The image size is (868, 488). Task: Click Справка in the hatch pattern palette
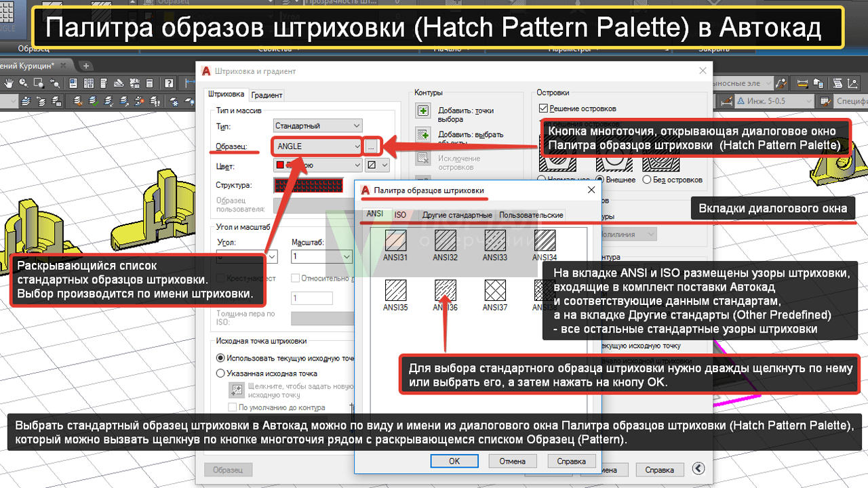click(571, 461)
